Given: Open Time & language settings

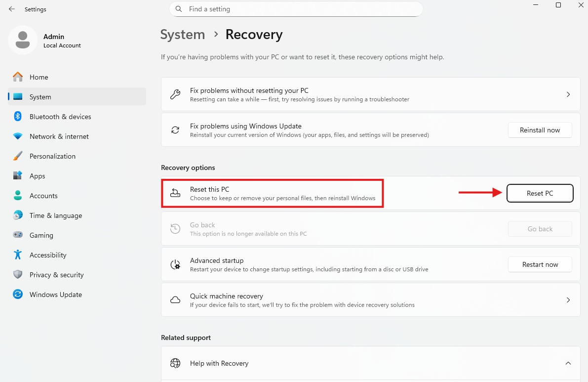Looking at the screenshot, I should [x=55, y=215].
